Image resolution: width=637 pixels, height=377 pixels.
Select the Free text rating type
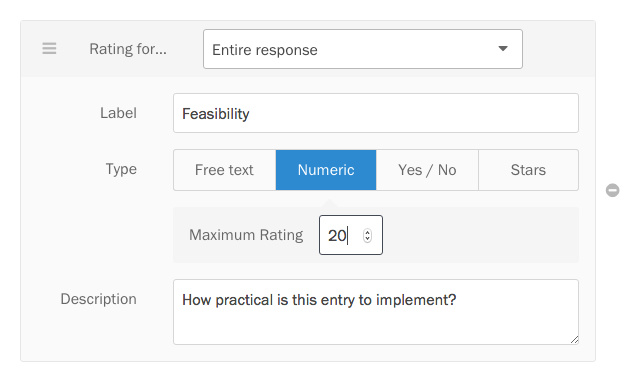[225, 170]
